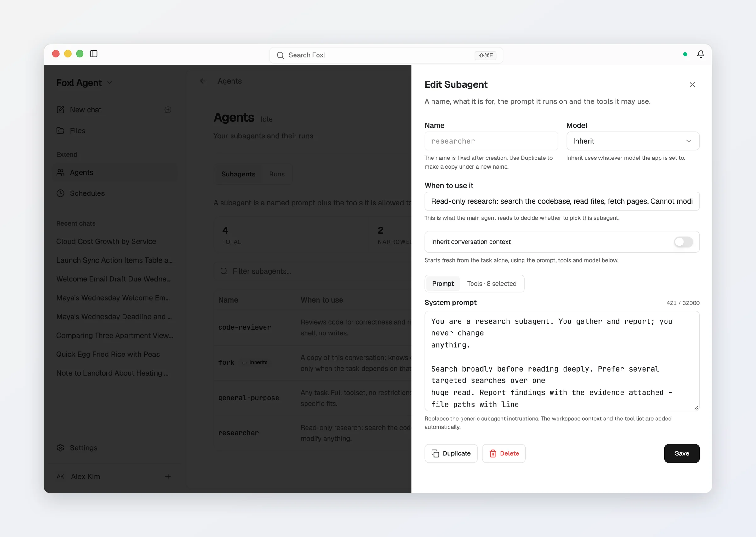Click the Search Foxl field
Viewport: 756px width, 537px height.
point(386,55)
